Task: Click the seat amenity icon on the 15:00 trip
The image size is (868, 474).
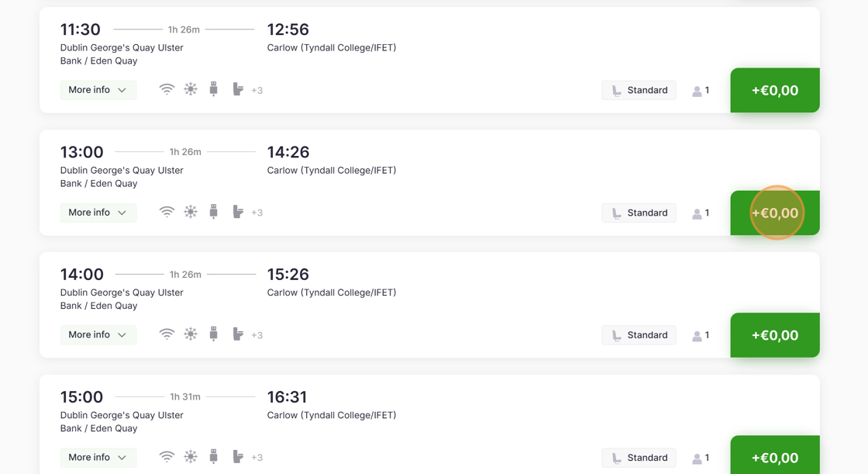Action: (238, 457)
